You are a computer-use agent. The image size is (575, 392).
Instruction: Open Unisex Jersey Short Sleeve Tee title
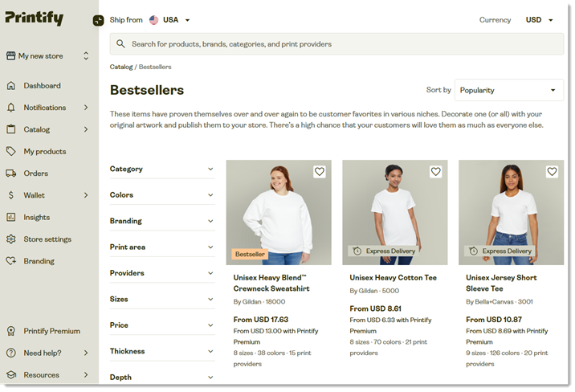click(501, 283)
